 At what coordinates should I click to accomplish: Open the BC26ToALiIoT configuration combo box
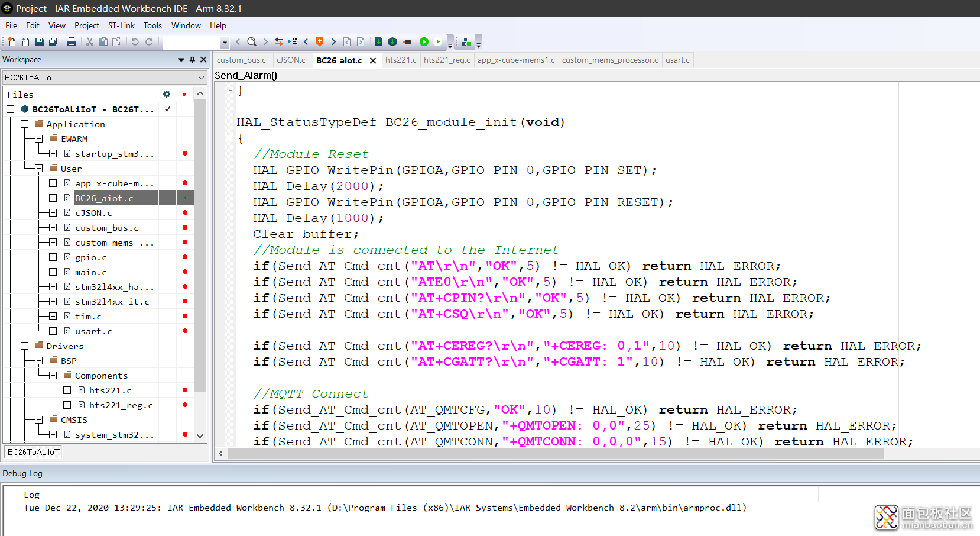coord(105,78)
